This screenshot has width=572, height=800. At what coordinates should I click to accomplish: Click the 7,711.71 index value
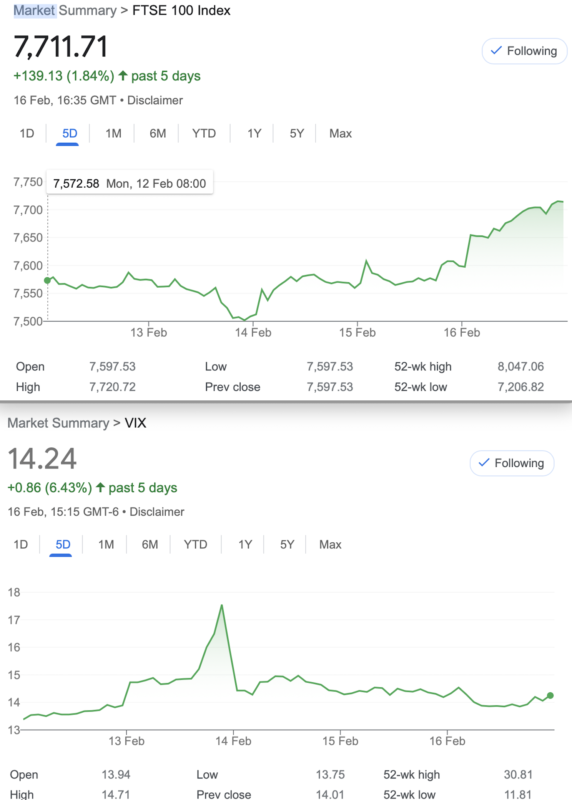61,47
